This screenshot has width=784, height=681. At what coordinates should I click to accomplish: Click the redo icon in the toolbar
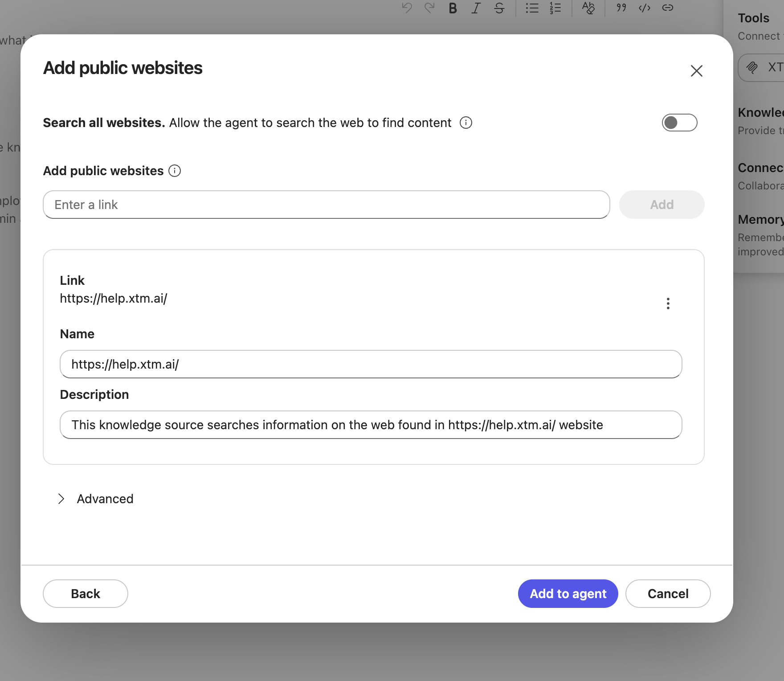click(x=429, y=8)
